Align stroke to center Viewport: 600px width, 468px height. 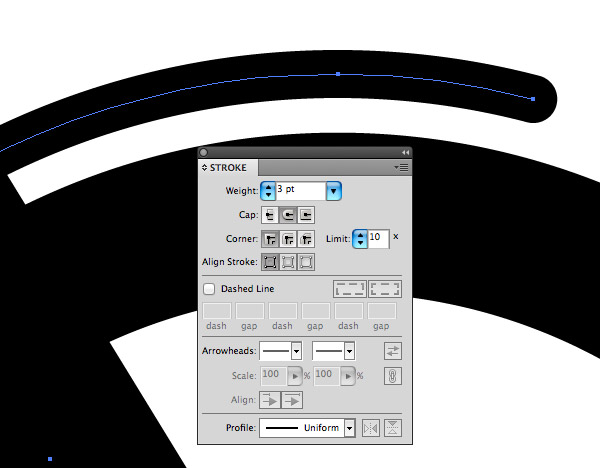270,262
